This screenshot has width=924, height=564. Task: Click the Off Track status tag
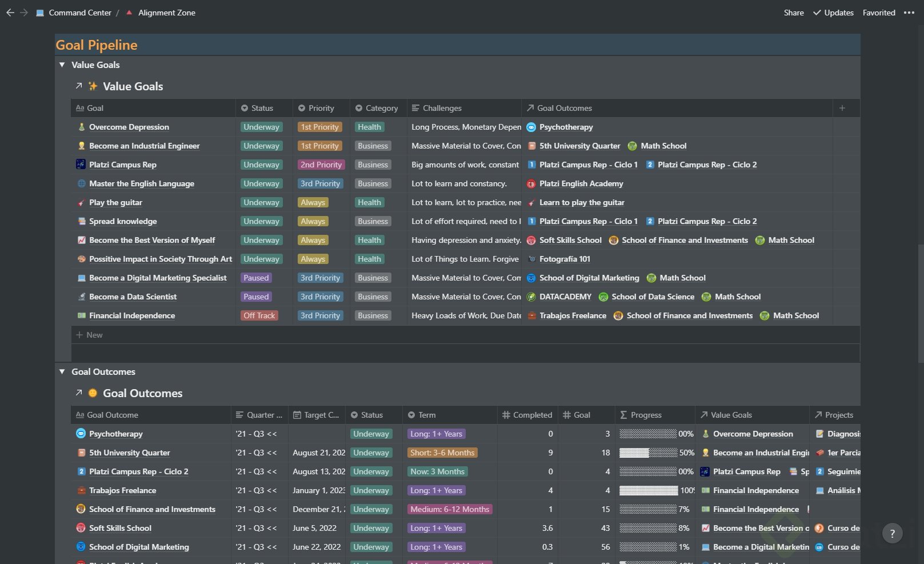point(259,315)
